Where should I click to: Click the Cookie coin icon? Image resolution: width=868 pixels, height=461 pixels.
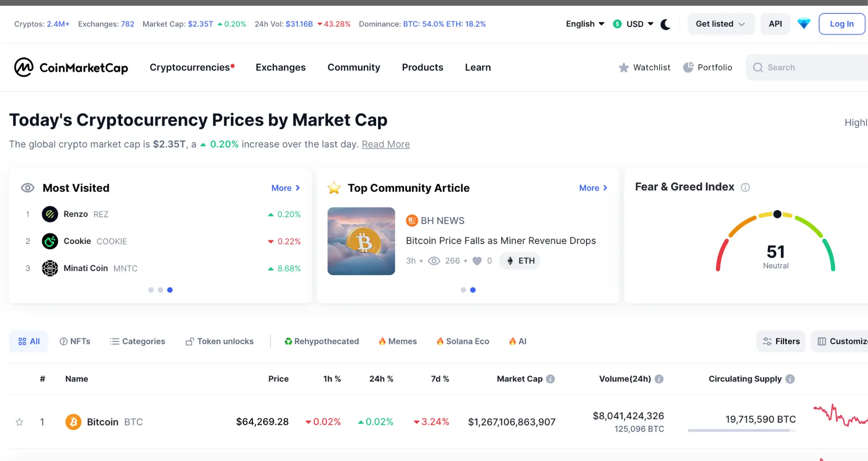point(50,241)
